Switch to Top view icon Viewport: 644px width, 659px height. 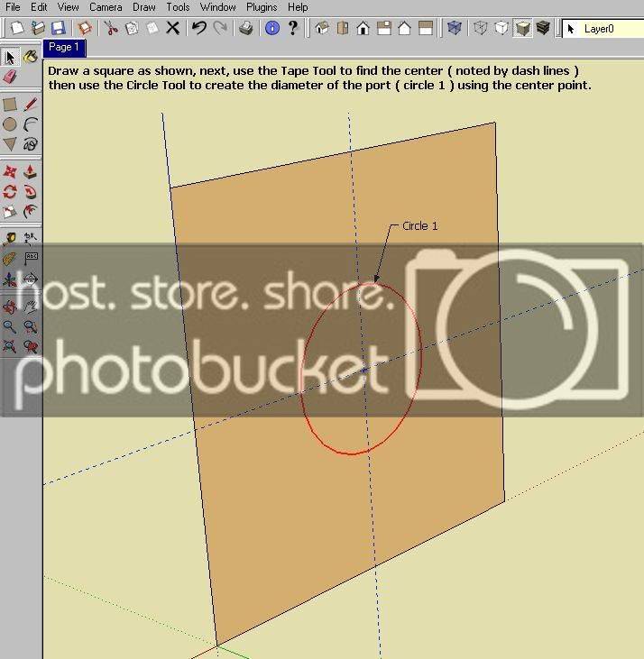tap(343, 29)
